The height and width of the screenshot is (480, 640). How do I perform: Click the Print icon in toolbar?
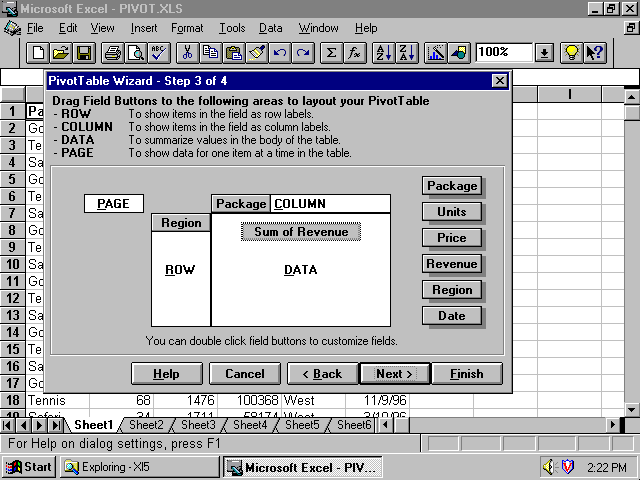tap(113, 53)
